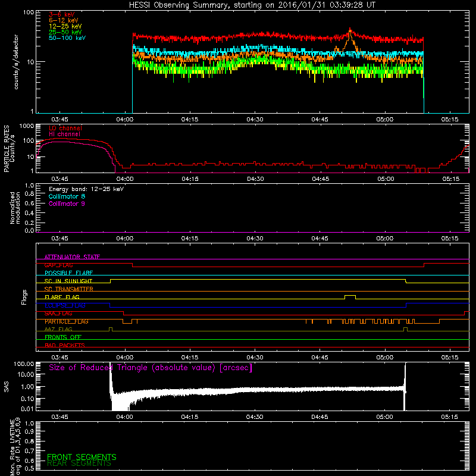The height and width of the screenshot is (476, 476).
Task: Click the counts/s/detector y-axis title
Action: point(16,62)
